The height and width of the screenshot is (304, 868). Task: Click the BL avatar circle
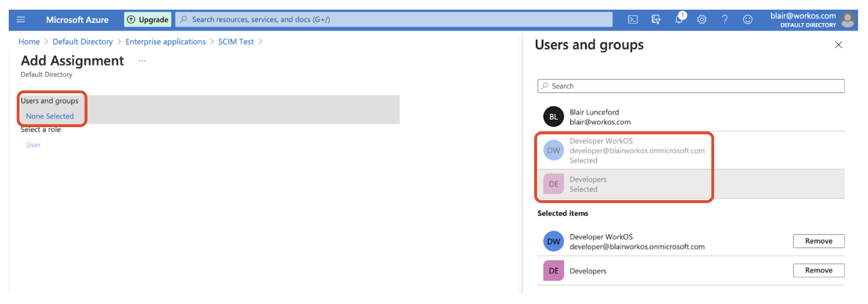[554, 117]
